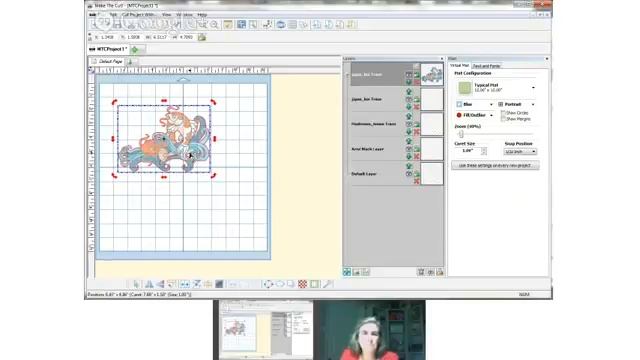Viewport: 640px width, 360px height.
Task: Enable the Show Circles checkbox
Action: tap(503, 113)
